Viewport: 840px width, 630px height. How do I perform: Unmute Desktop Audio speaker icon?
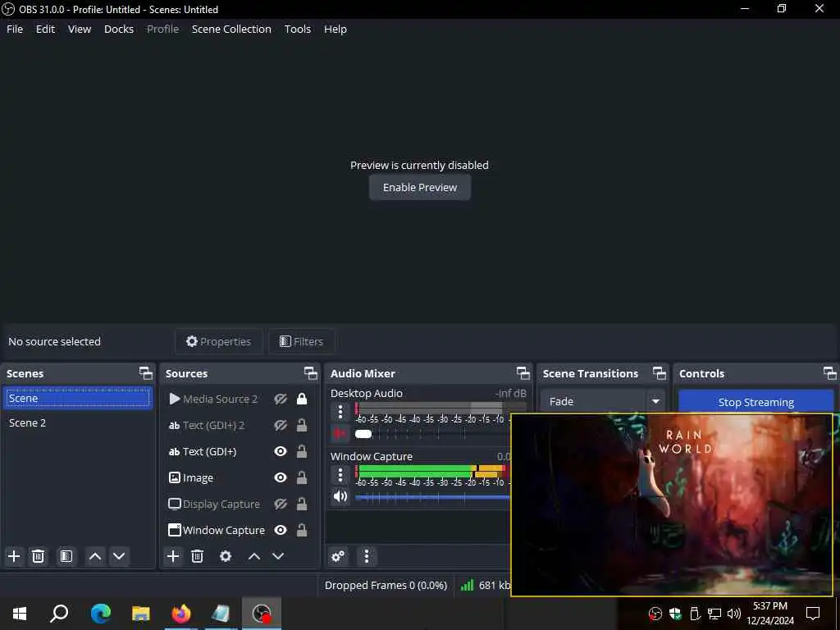[x=340, y=433]
